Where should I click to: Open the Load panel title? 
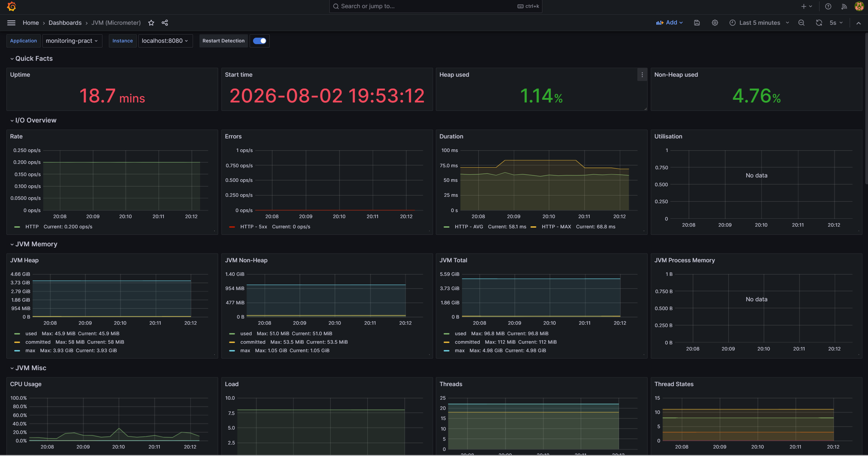[x=232, y=384]
